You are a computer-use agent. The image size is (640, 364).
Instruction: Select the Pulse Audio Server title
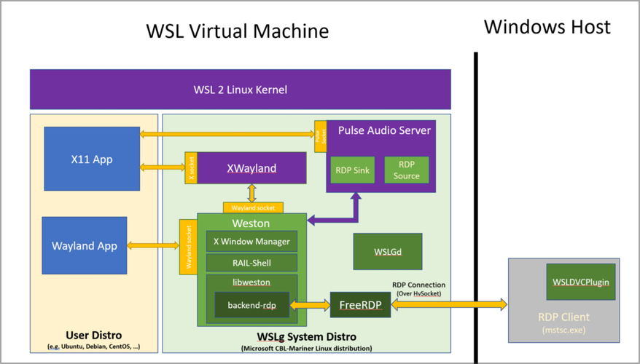384,130
